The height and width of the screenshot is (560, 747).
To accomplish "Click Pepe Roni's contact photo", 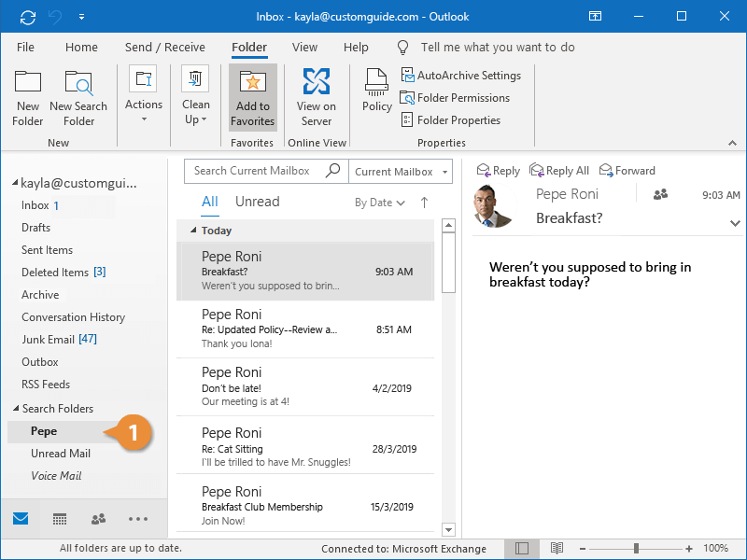I will point(494,205).
